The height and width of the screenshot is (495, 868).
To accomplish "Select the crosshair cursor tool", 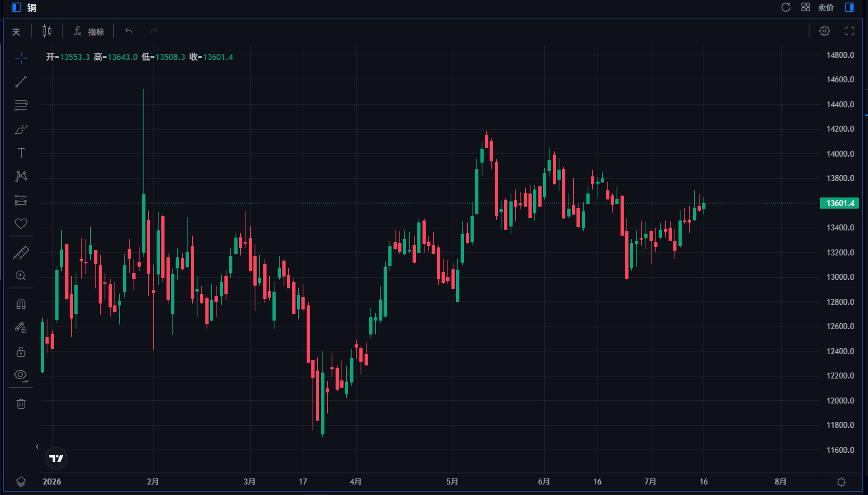I will pyautogui.click(x=21, y=58).
